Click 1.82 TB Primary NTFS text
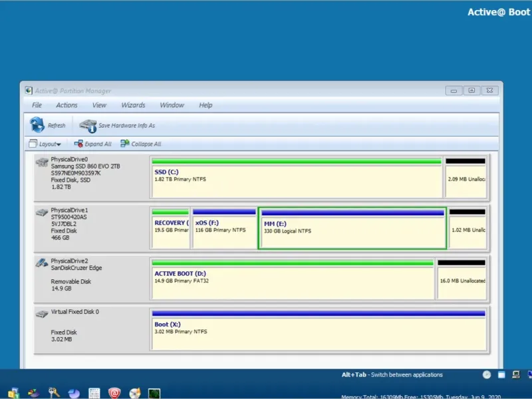 [180, 179]
